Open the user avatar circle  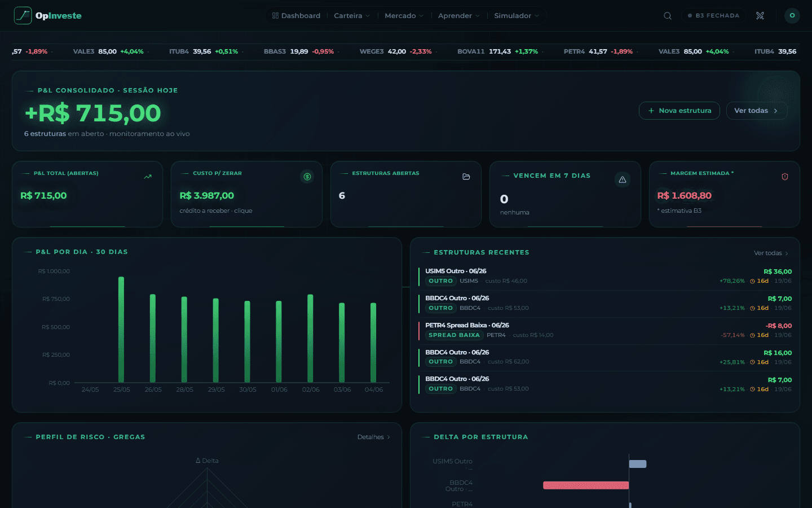pos(792,15)
